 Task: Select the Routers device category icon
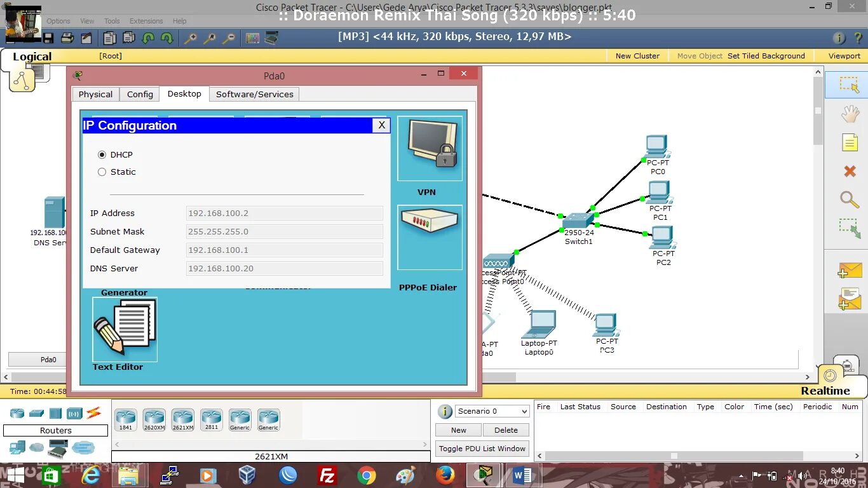click(x=17, y=414)
